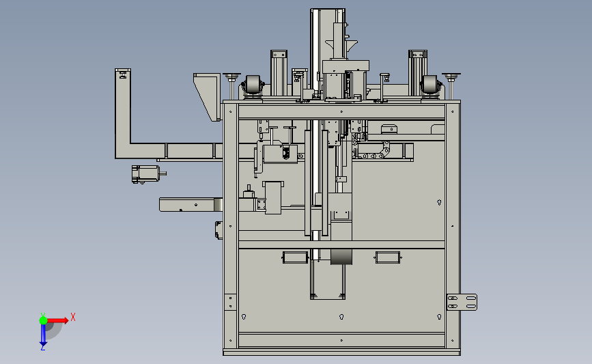Select the left caster wheel on top of the frame
This screenshot has width=592, height=364.
[x=252, y=85]
